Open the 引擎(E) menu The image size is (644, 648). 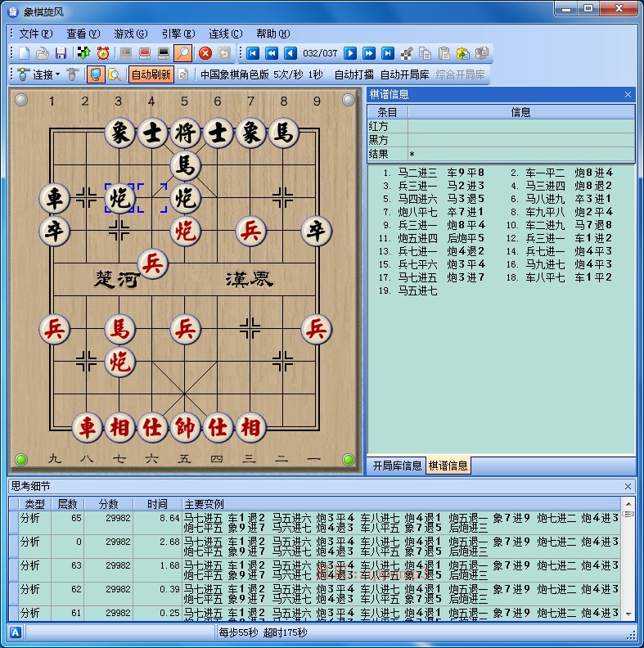[178, 34]
